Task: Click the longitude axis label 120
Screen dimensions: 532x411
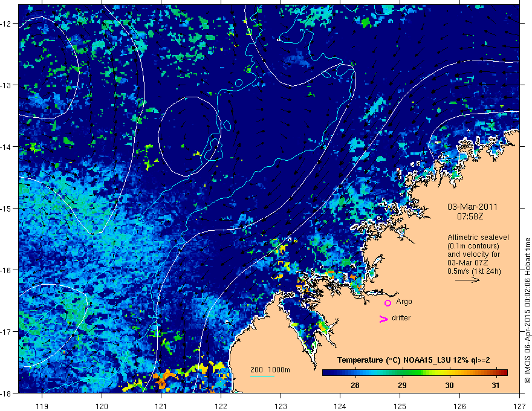Action: (x=102, y=406)
